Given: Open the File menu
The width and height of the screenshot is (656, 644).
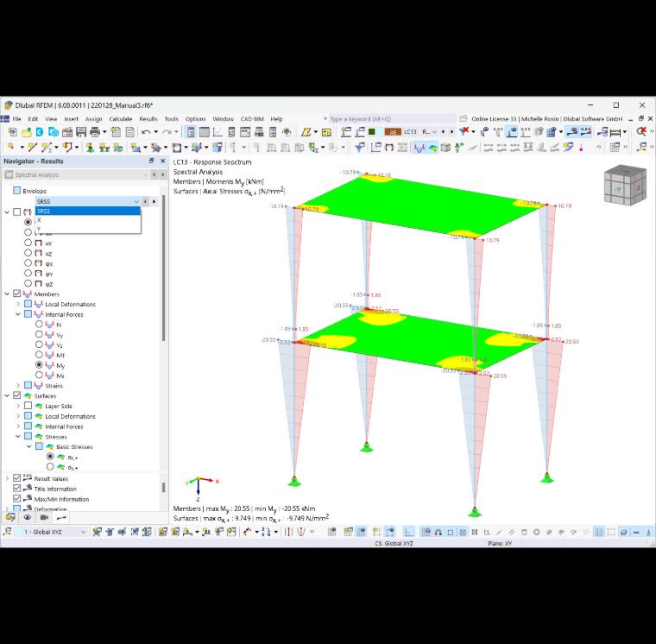Looking at the screenshot, I should (x=16, y=119).
